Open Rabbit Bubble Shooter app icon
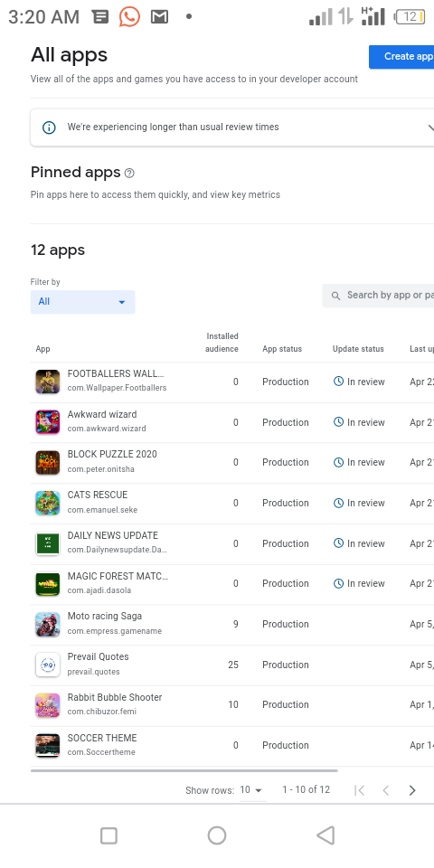Viewport: 434px width, 868px height. tap(48, 705)
